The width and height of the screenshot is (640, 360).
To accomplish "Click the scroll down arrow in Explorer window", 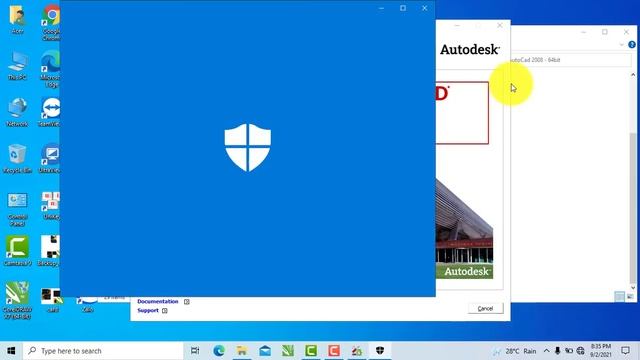I will pyautogui.click(x=633, y=288).
